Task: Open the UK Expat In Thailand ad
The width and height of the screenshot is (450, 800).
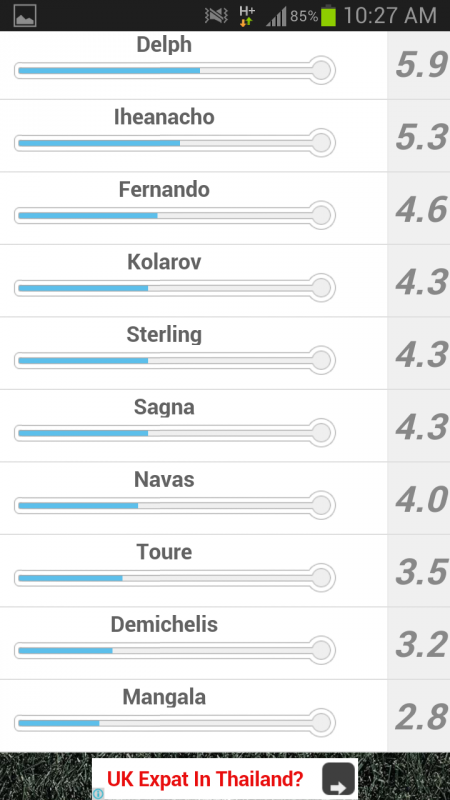Action: tap(224, 779)
